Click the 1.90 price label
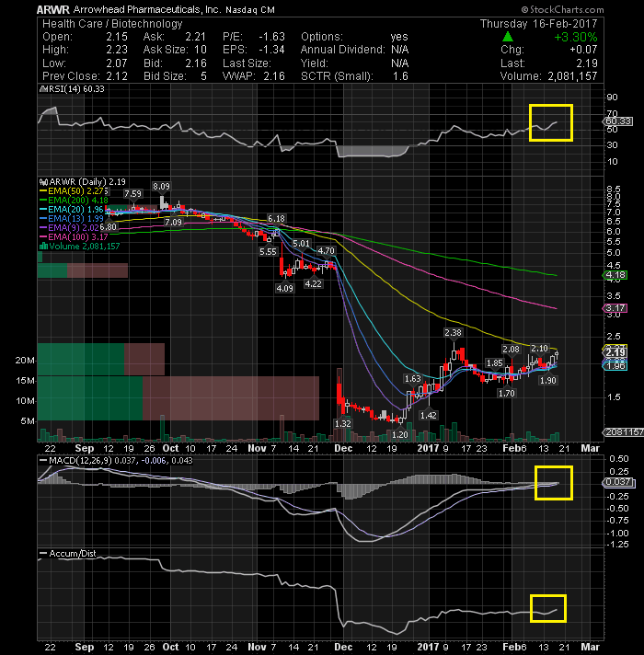This screenshot has width=644, height=655. [548, 381]
